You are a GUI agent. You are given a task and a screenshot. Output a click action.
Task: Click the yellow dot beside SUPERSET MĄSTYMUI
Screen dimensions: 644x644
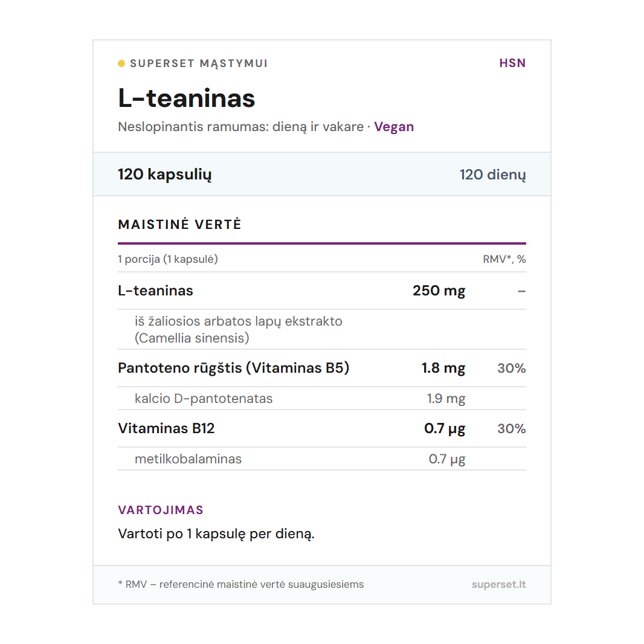pos(121,63)
